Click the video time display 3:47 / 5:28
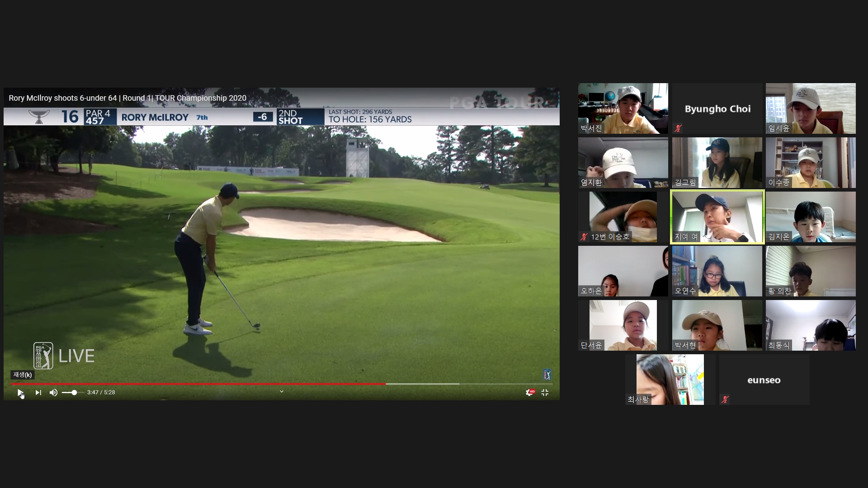Image resolution: width=868 pixels, height=488 pixels. click(x=101, y=393)
